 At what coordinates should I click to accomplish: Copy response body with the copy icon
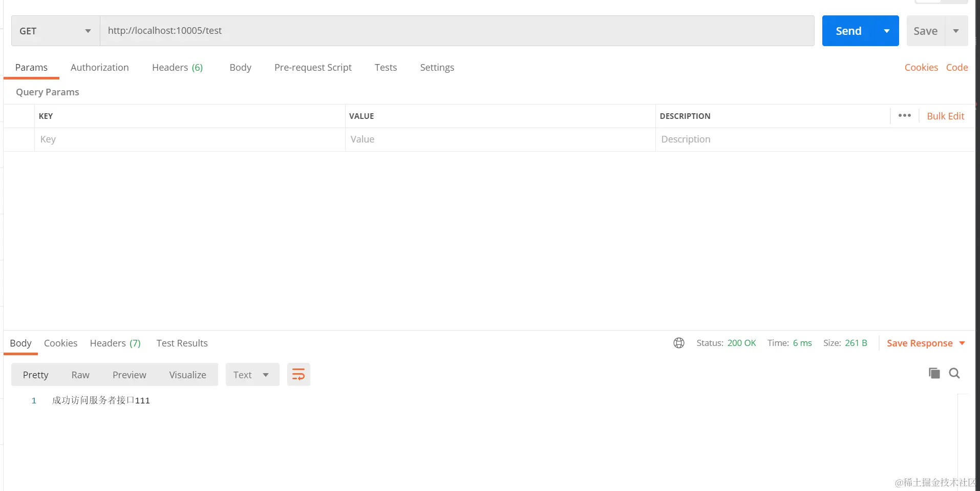[x=934, y=373]
